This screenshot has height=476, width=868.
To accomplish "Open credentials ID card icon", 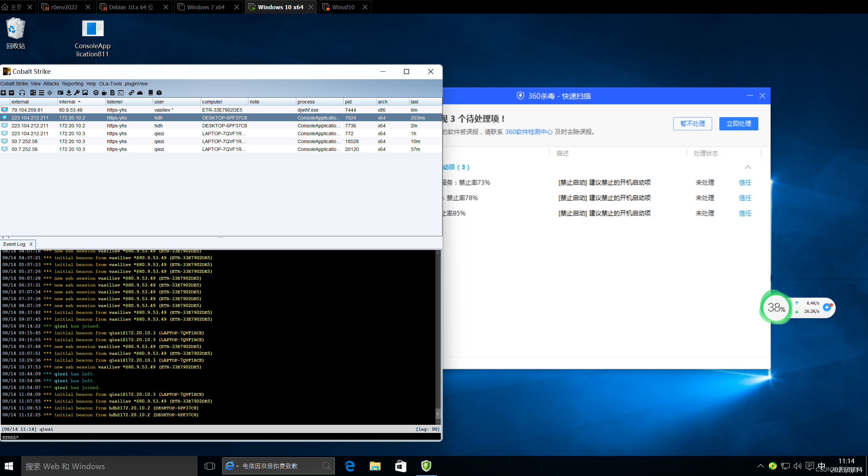I will click(60, 93).
